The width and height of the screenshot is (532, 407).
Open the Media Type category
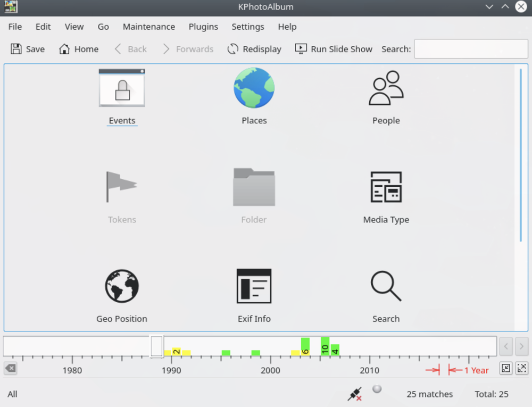tap(386, 197)
